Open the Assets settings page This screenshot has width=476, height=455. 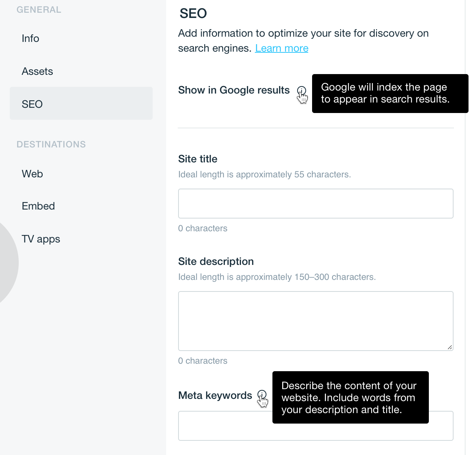37,71
